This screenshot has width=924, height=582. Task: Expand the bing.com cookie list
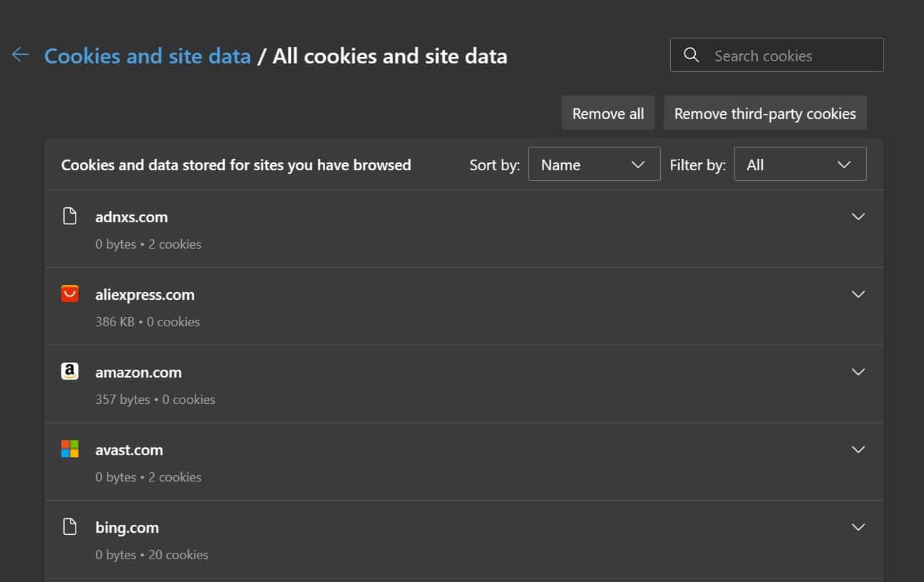[858, 527]
